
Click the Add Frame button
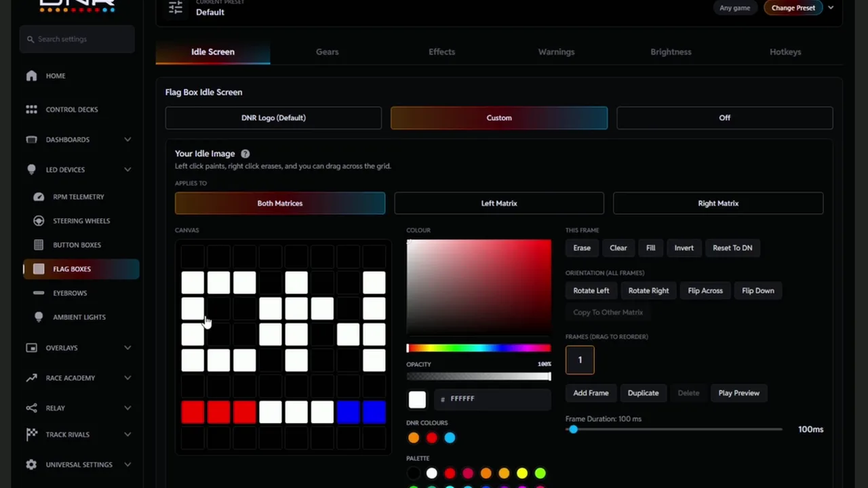tap(591, 393)
